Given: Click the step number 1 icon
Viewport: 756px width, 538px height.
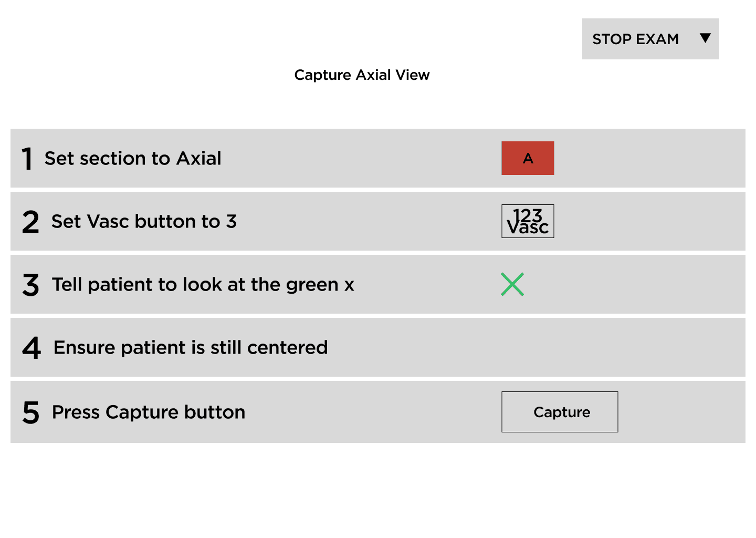Looking at the screenshot, I should coord(27,159).
